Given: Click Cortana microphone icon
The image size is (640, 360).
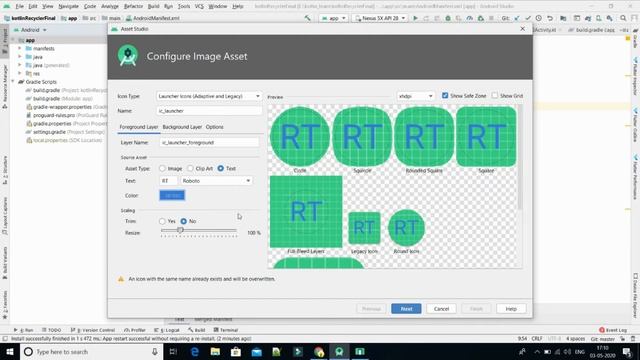Looking at the screenshot, I should [x=155, y=351].
